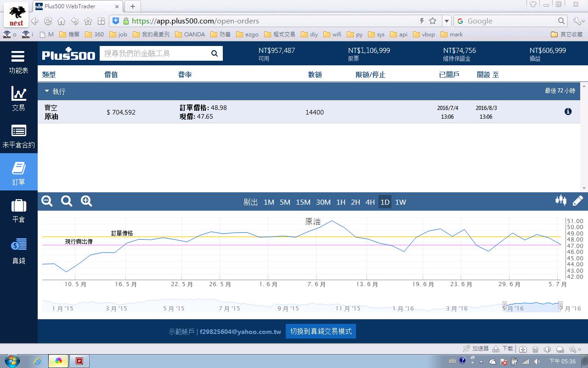The width and height of the screenshot is (588, 368).
Task: Click the browser skin shirt icon
Action: 533,5
